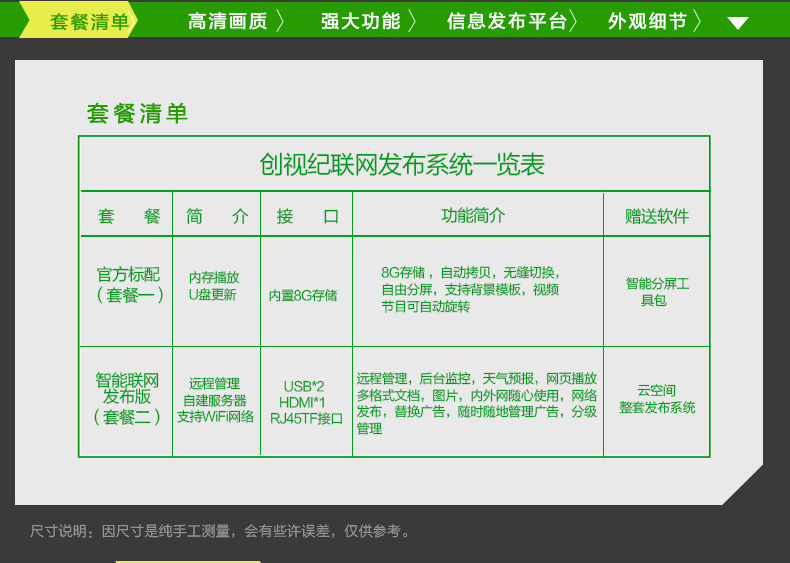Click the chevron arrow after 信息发布平台
Screen dimensions: 790x563
(x=573, y=21)
